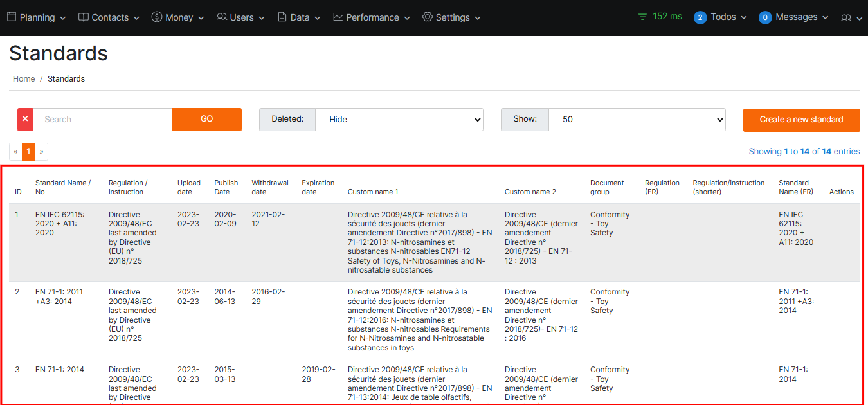Screen dimensions: 868x405
Task: Focus the Search input field
Action: coord(102,120)
